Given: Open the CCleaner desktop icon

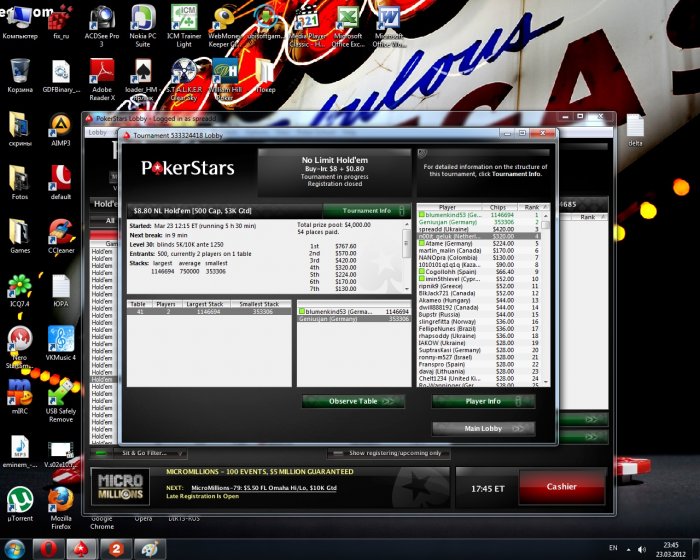Looking at the screenshot, I should 61,236.
